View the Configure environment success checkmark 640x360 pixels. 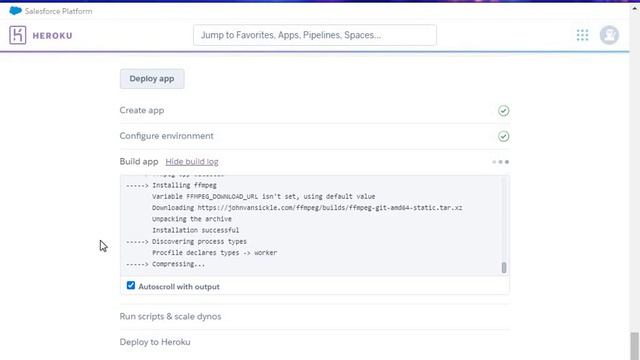point(503,136)
